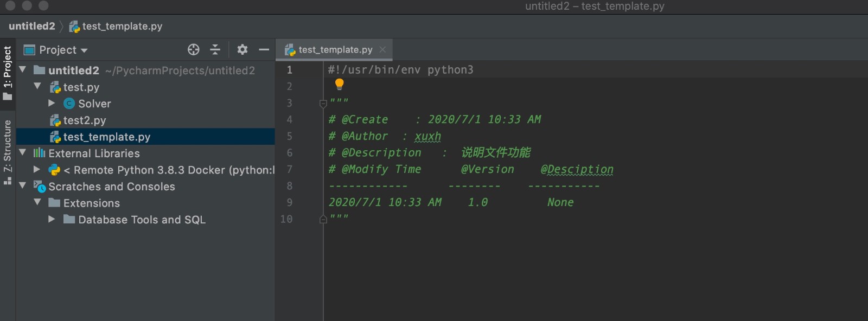Open Project panel settings gear
This screenshot has width=868, height=321.
242,50
